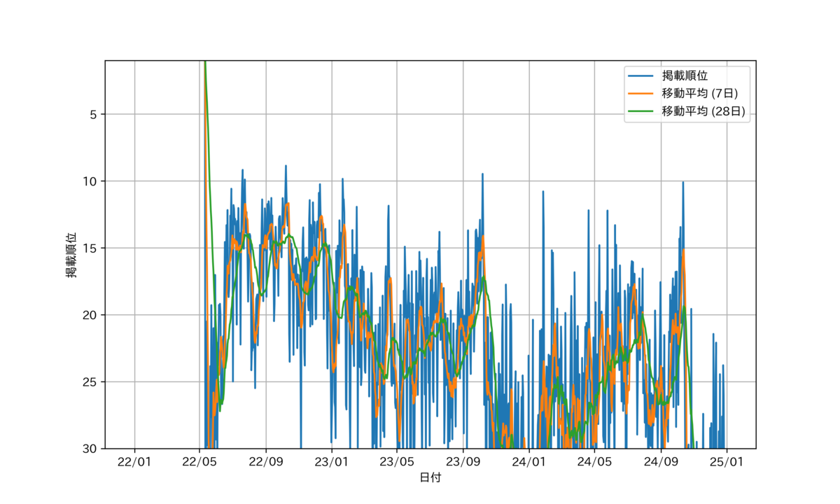Click the x-axis tick label 23/01
The width and height of the screenshot is (840, 504).
331,462
